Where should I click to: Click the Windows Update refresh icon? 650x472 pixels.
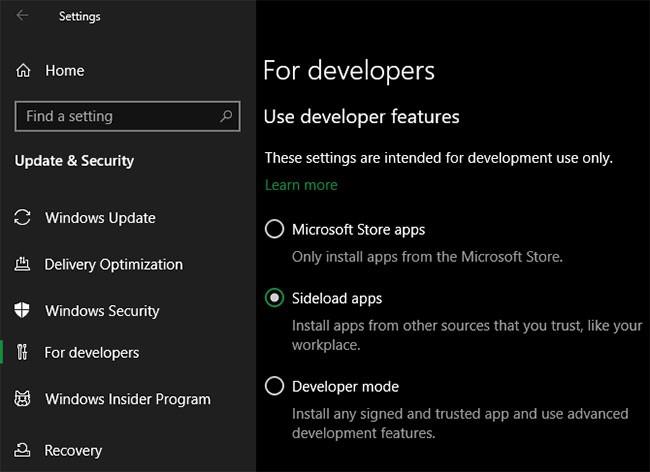(23, 218)
